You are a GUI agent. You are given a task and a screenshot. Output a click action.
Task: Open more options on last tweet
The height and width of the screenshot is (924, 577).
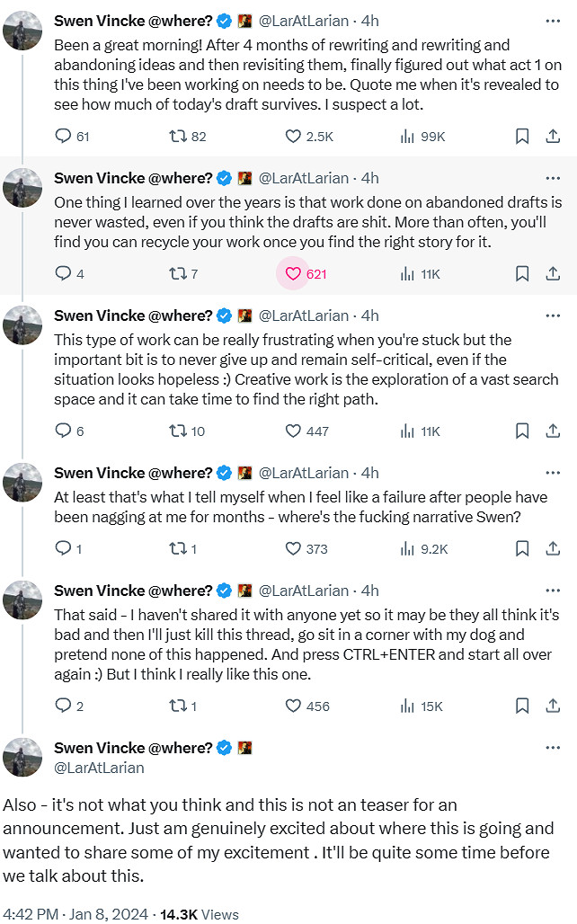(553, 748)
